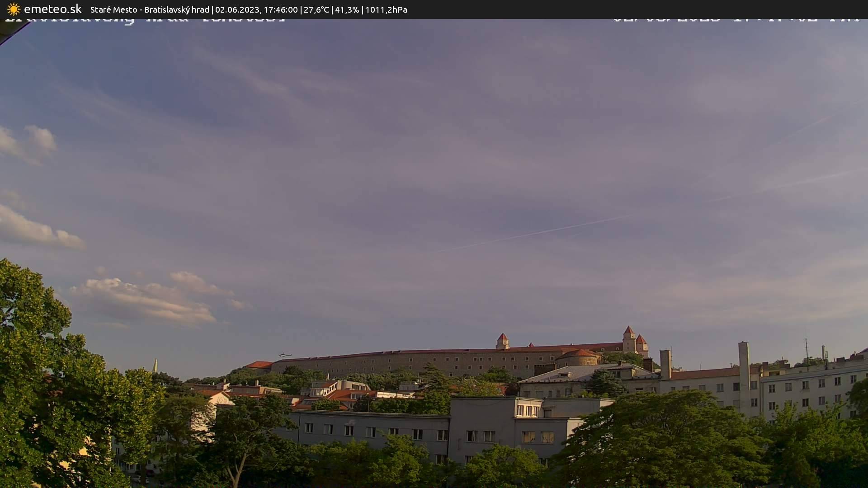Click the black header bar
Viewport: 868px width, 488px height.
click(x=633, y=9)
